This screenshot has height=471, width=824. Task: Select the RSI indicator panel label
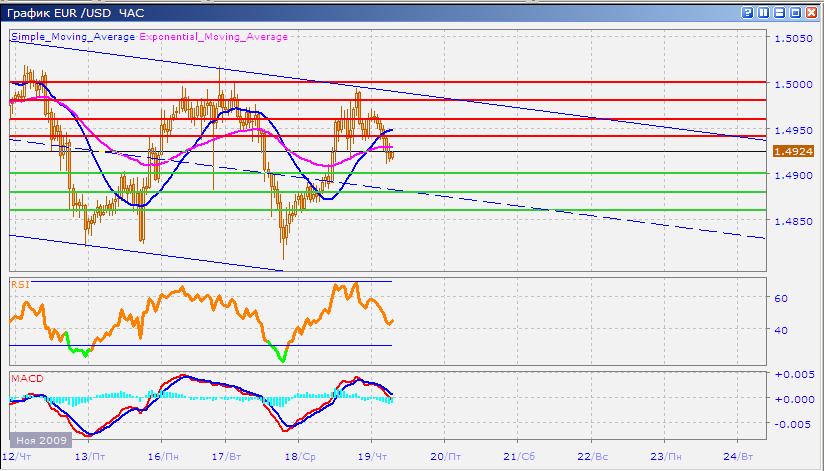click(x=19, y=284)
